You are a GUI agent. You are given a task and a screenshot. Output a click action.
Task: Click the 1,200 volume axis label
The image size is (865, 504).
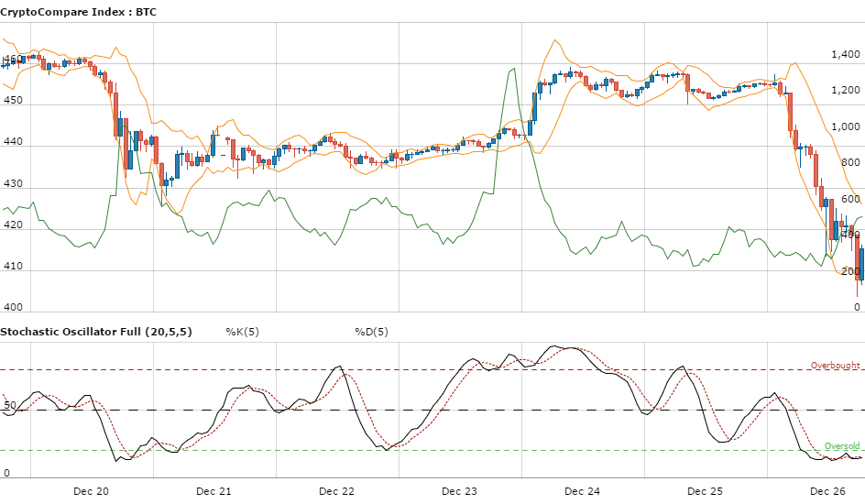tap(846, 90)
